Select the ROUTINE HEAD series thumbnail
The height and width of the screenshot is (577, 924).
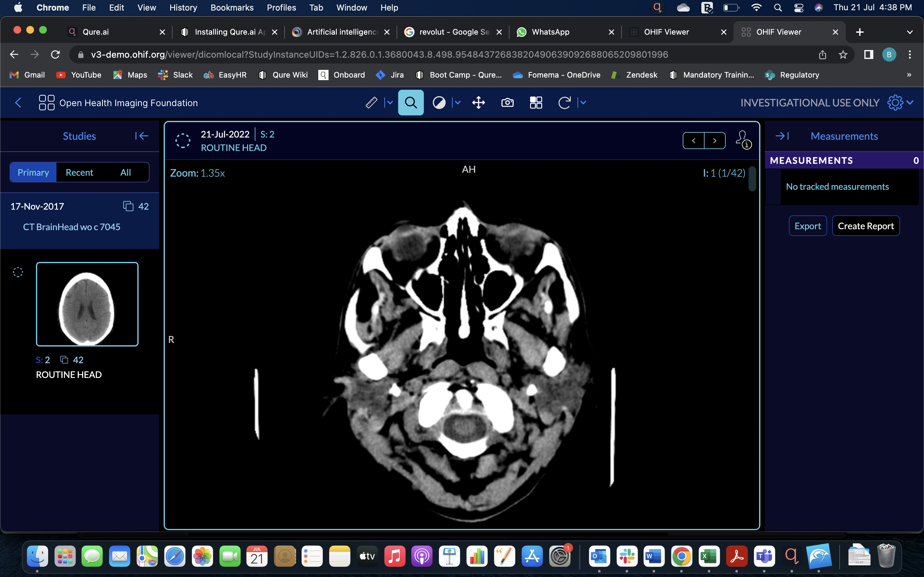tap(87, 304)
